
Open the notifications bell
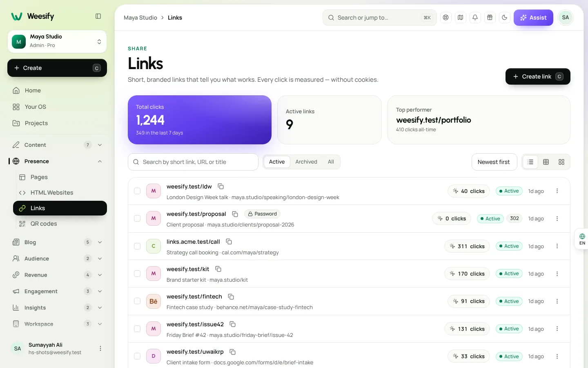click(475, 18)
